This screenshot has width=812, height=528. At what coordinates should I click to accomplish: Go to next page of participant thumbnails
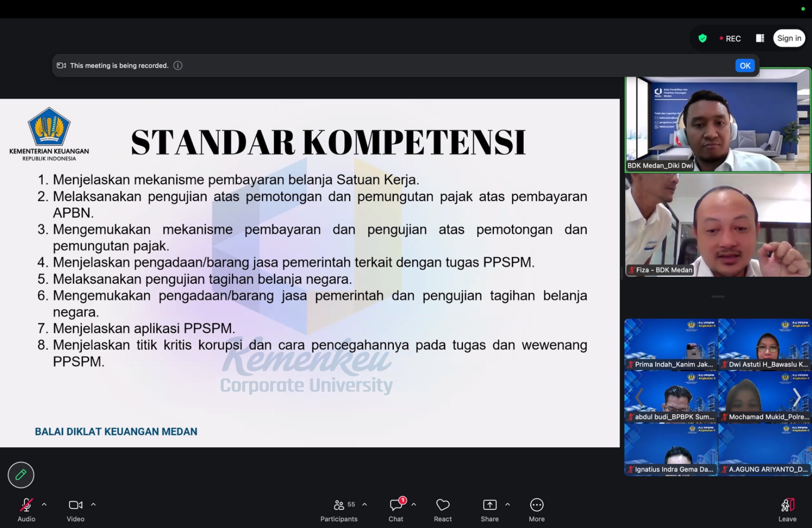pos(797,398)
